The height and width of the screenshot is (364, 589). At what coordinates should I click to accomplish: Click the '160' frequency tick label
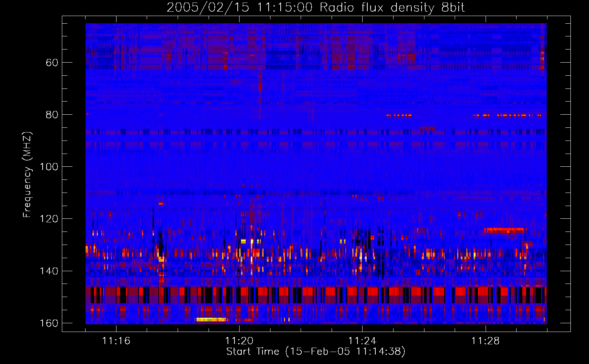(49, 323)
